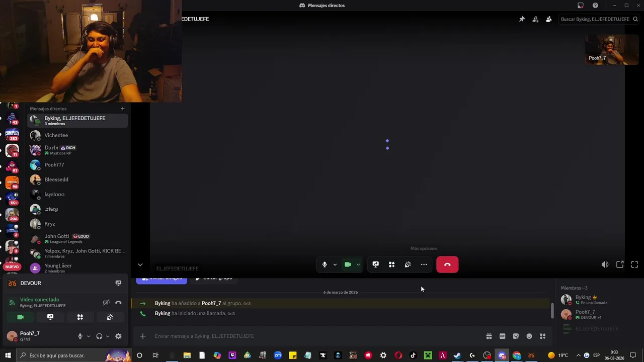The image size is (644, 362).
Task: Open server with 283 badge in sidebar
Action: coord(12,134)
